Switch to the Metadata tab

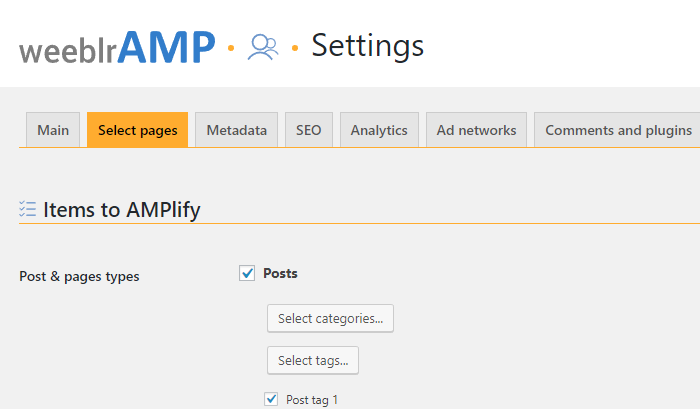[237, 130]
